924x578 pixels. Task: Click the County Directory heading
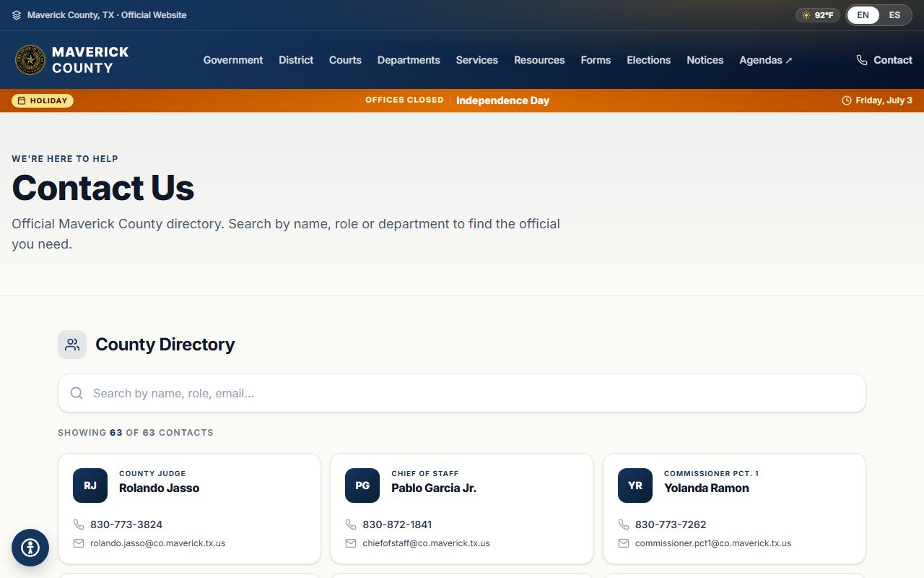click(x=165, y=345)
